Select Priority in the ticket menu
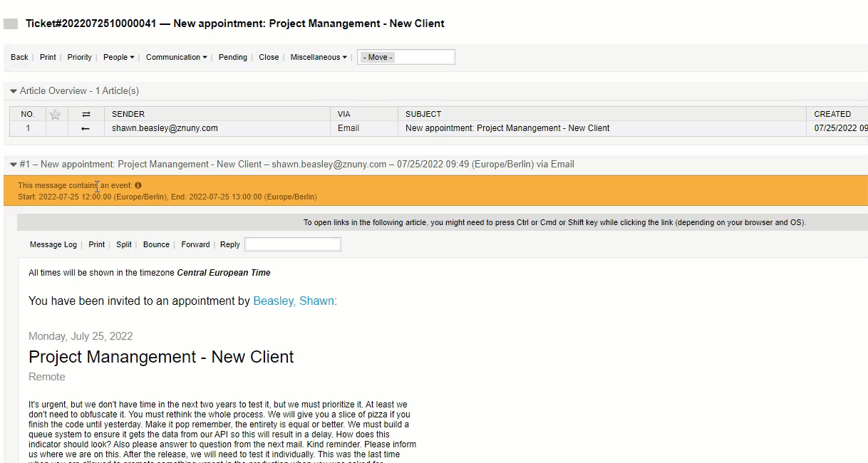Screen dimensions: 868x463 coord(79,57)
